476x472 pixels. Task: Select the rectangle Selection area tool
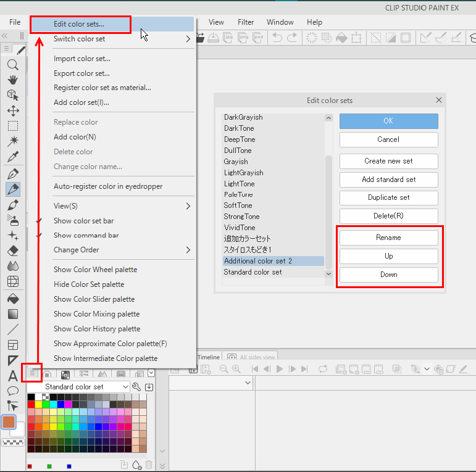[13, 126]
